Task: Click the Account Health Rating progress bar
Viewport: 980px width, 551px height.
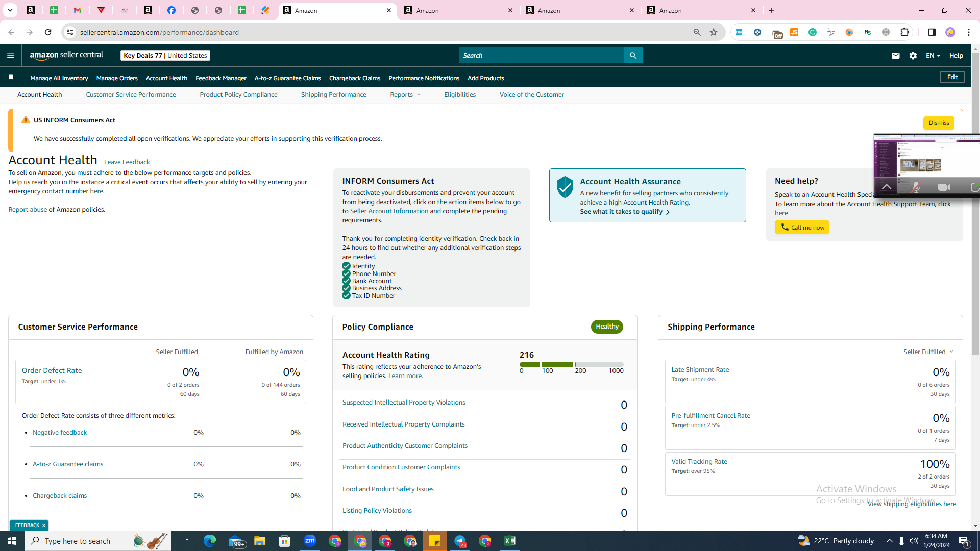Action: click(572, 365)
